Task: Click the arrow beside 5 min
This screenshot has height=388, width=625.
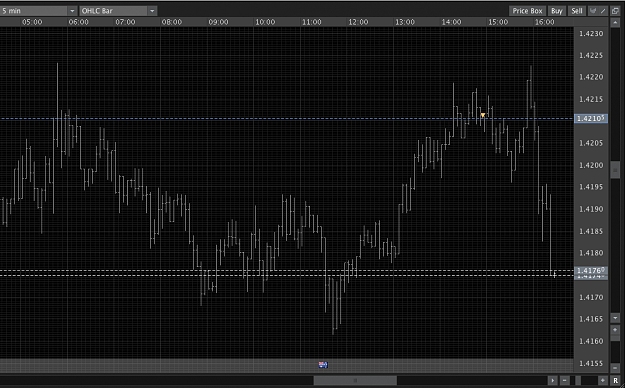Action: 72,11
